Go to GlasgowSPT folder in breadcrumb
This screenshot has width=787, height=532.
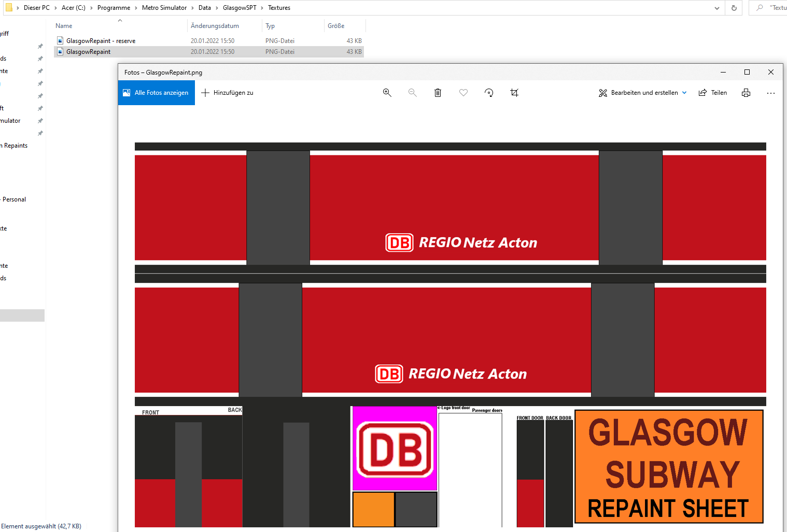coord(240,8)
